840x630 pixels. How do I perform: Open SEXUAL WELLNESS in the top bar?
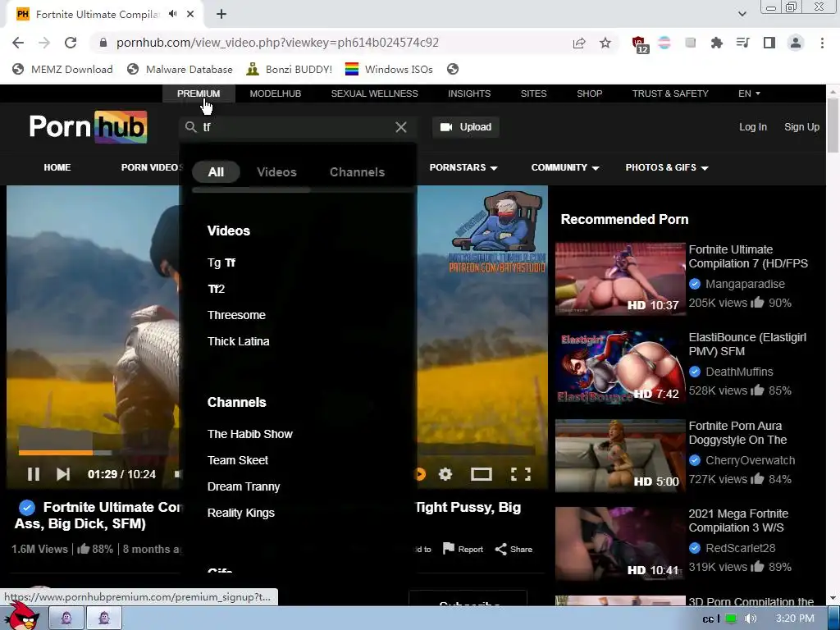(374, 94)
